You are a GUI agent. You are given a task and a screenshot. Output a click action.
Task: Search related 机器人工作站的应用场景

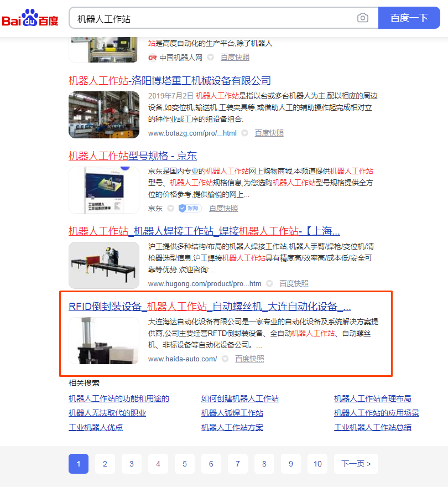(x=377, y=413)
